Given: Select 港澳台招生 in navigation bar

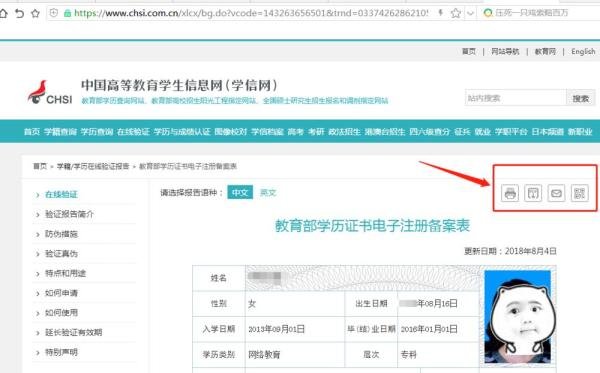Looking at the screenshot, I should [385, 132].
